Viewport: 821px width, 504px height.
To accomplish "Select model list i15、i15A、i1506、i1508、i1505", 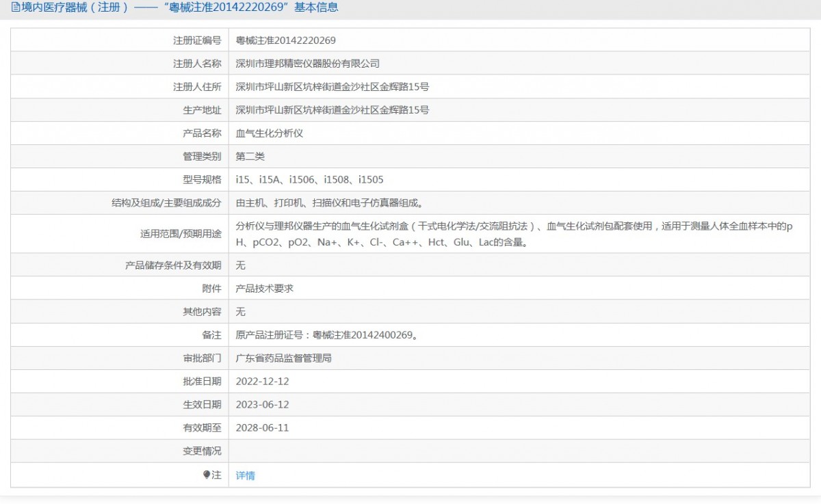I will [309, 180].
